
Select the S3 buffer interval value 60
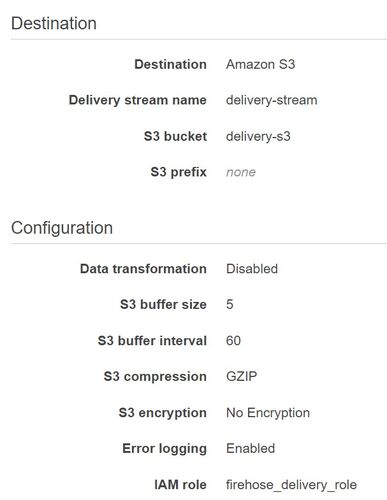point(233,341)
